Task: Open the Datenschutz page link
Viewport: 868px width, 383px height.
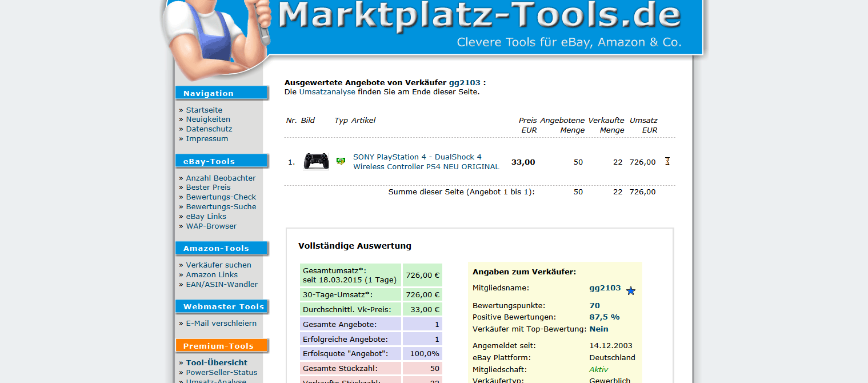Action: pos(209,129)
